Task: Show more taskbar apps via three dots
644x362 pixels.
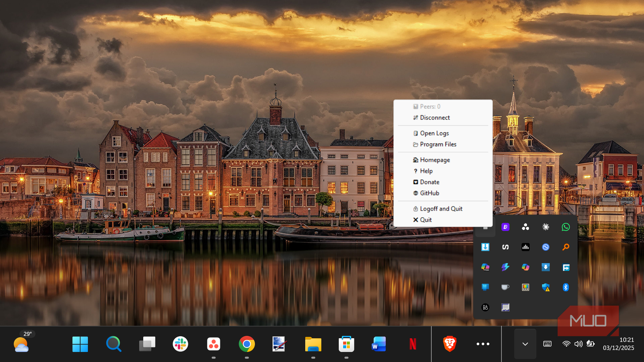Action: (x=483, y=344)
